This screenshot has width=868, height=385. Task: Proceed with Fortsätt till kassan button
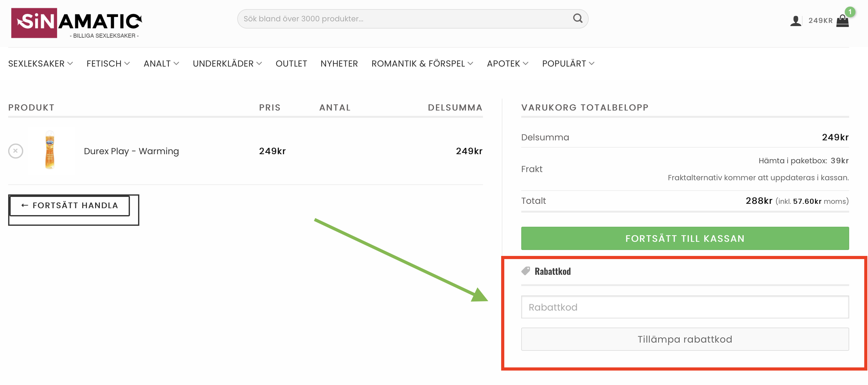tap(685, 238)
